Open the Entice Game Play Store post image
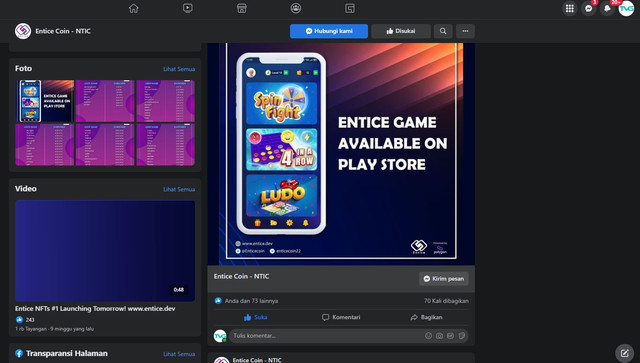This screenshot has width=640, height=363. click(x=341, y=154)
